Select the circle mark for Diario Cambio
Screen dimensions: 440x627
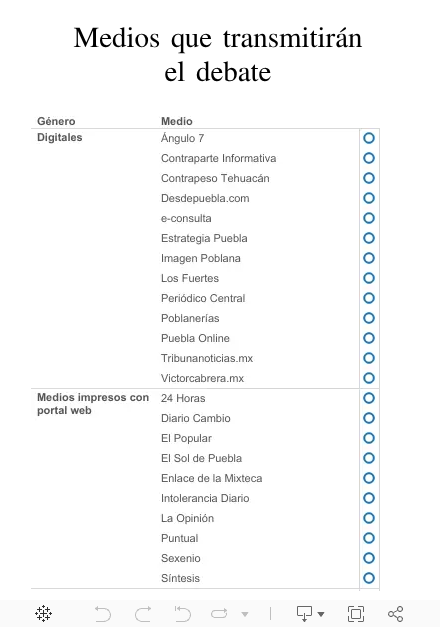[x=369, y=418]
